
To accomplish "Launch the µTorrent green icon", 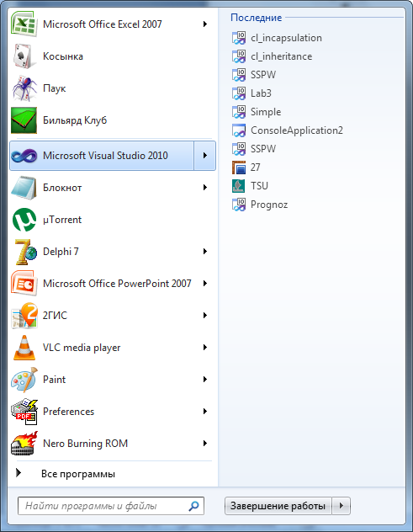I will [24, 220].
